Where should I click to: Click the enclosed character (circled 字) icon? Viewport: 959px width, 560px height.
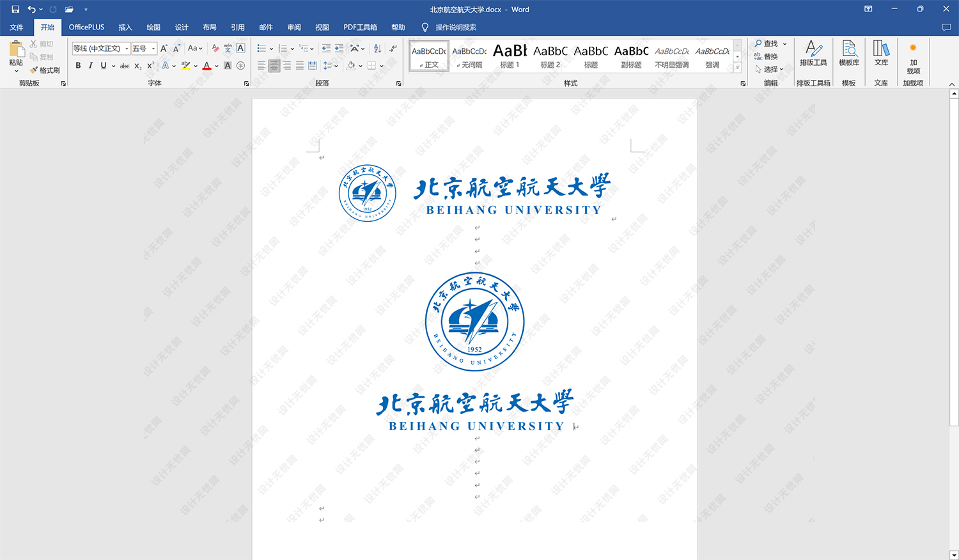point(240,66)
